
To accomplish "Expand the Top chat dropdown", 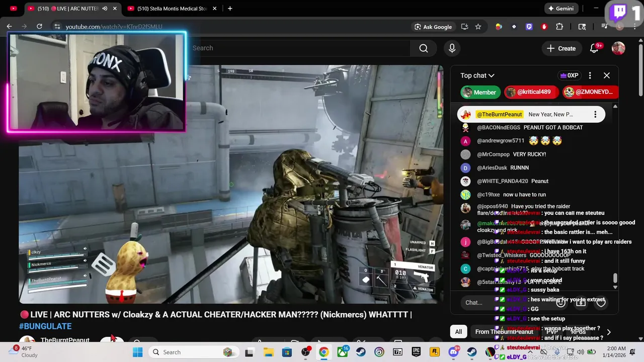I will pos(477,75).
